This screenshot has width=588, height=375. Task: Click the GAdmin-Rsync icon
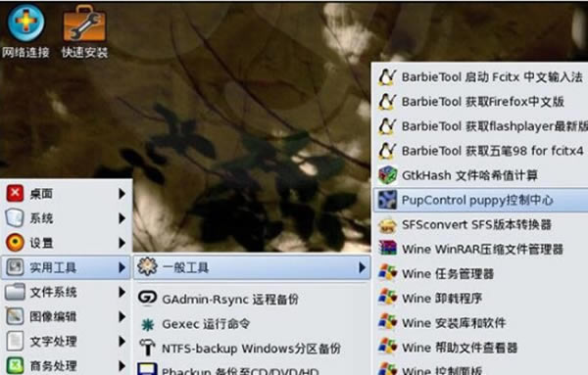coord(147,299)
